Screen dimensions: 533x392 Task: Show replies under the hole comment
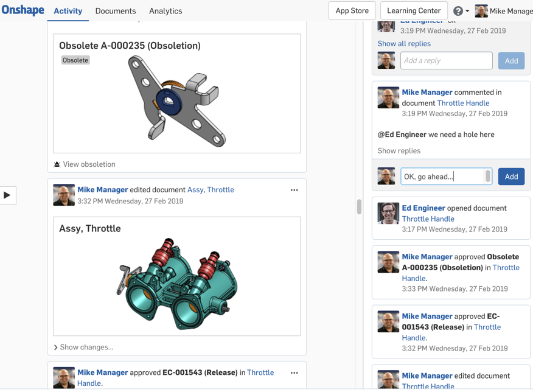click(x=399, y=150)
